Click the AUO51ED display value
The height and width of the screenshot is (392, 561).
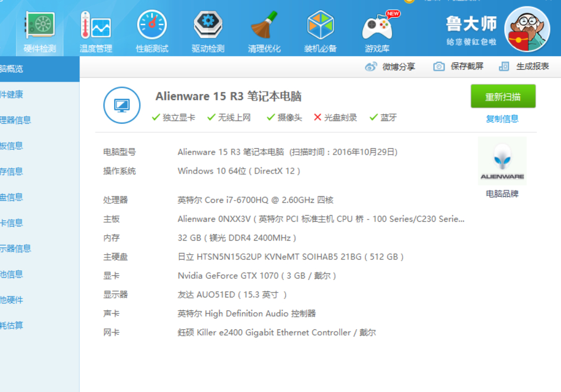[x=232, y=295]
